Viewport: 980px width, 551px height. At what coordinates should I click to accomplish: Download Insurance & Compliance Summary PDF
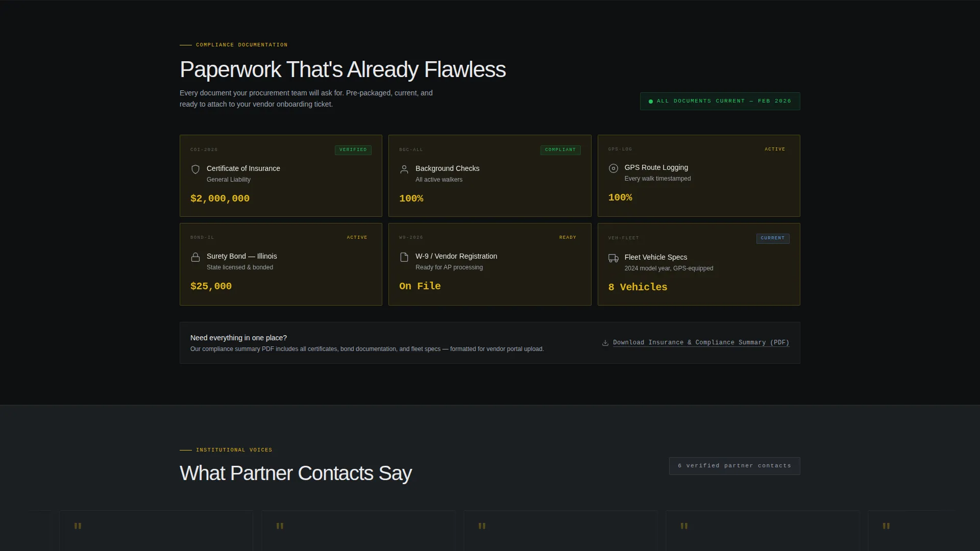[x=701, y=343]
